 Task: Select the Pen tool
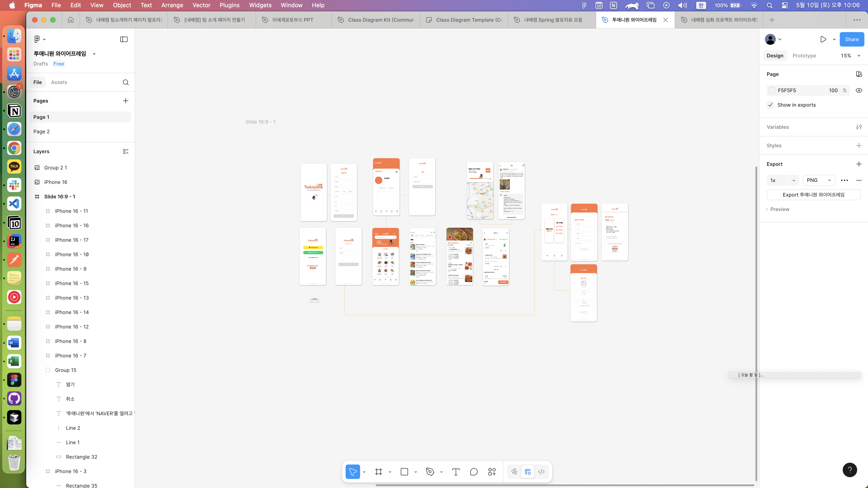coord(430,472)
